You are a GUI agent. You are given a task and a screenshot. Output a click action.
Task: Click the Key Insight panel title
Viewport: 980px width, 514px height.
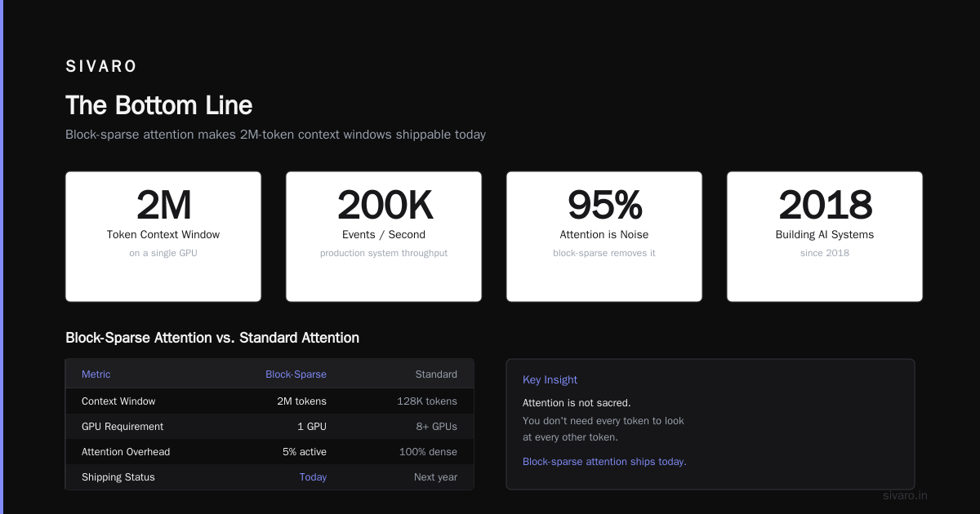pos(550,380)
